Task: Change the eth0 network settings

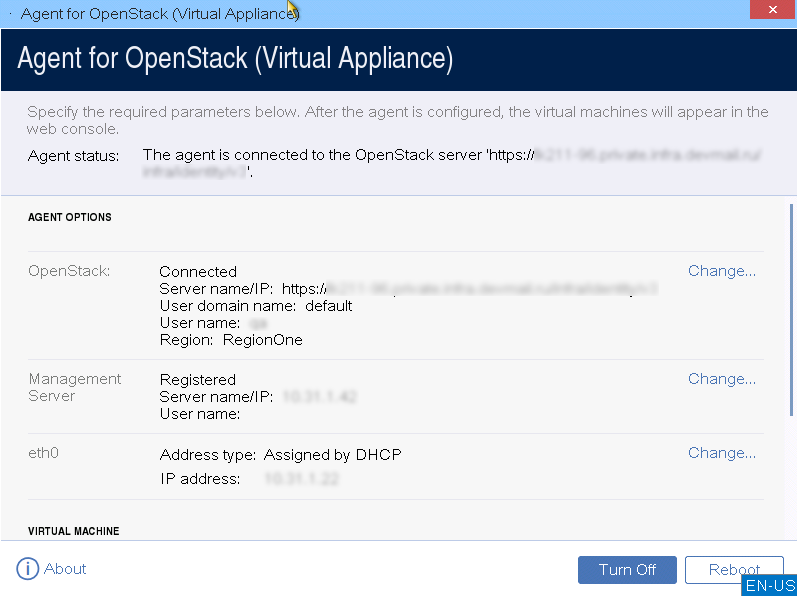Action: coord(722,453)
